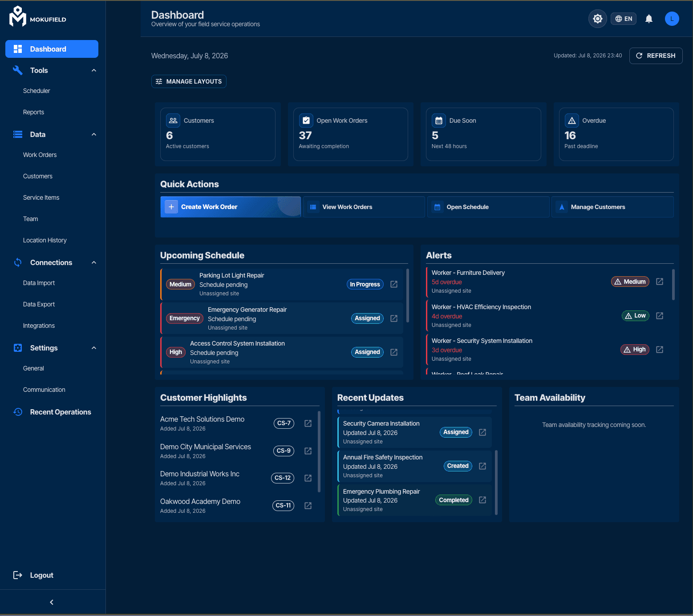Click the Upcoming Schedule scrollbar

click(x=407, y=295)
